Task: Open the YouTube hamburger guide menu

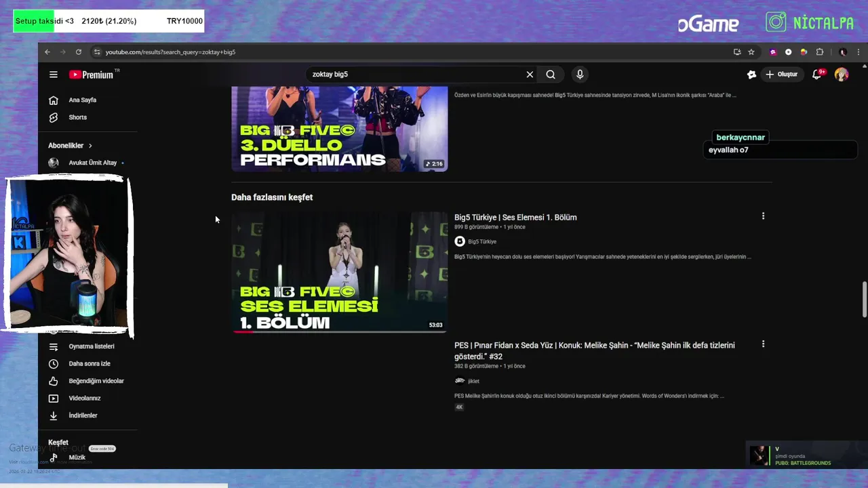Action: click(x=54, y=75)
